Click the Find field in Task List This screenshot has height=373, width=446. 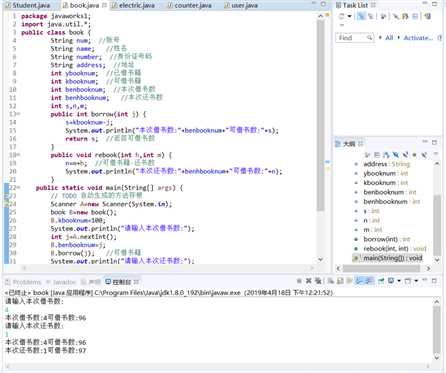point(354,38)
